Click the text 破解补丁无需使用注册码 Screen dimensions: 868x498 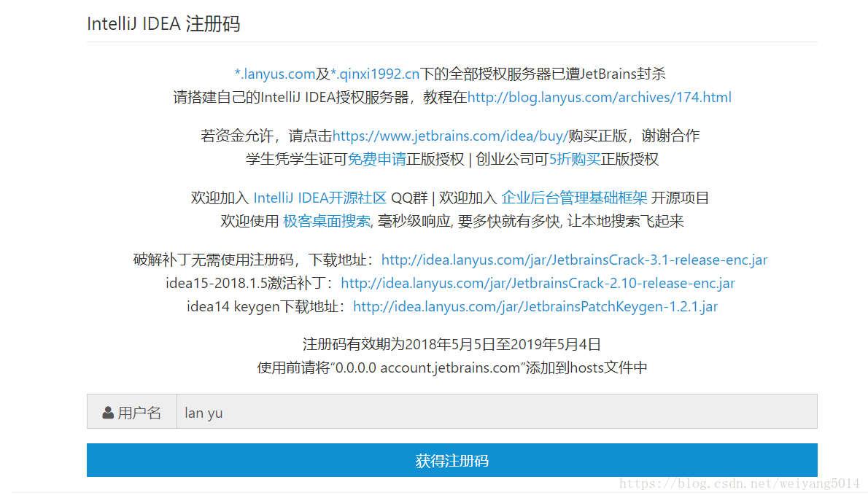pyautogui.click(x=213, y=260)
